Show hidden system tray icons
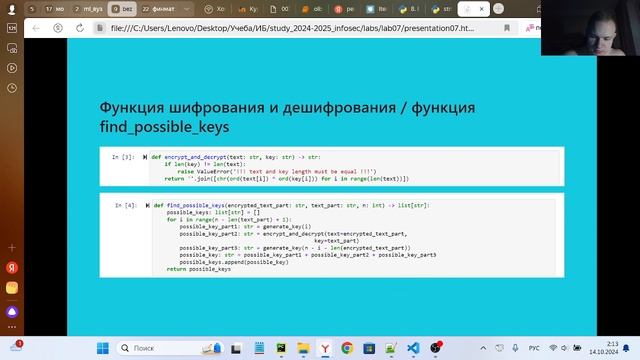Image resolution: width=640 pixels, height=360 pixels. tap(483, 348)
